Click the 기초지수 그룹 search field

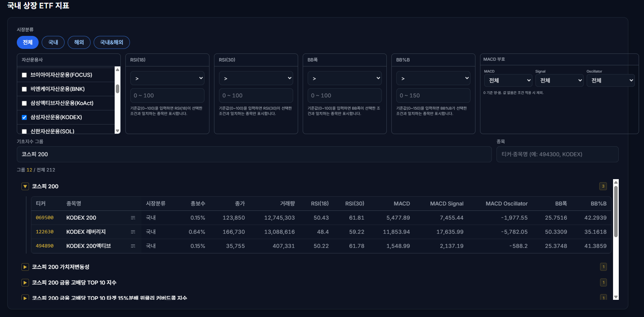tap(254, 154)
